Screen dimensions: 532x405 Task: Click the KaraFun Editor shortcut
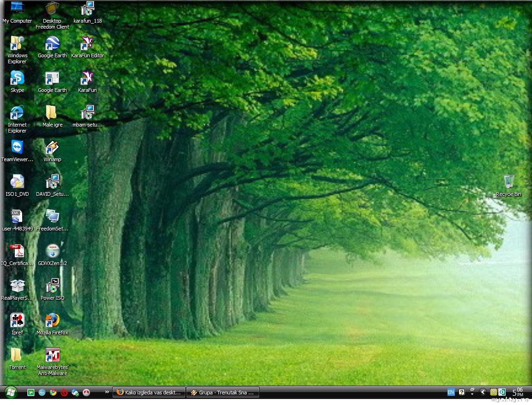tap(87, 44)
